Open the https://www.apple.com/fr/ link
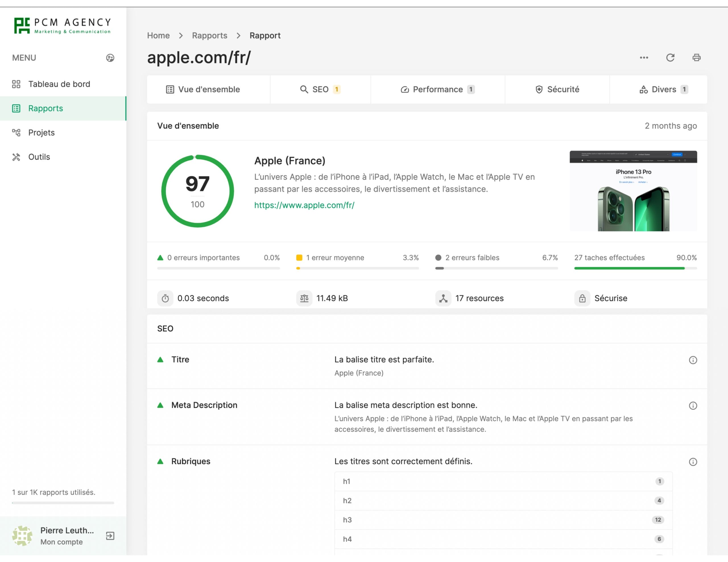 click(304, 205)
